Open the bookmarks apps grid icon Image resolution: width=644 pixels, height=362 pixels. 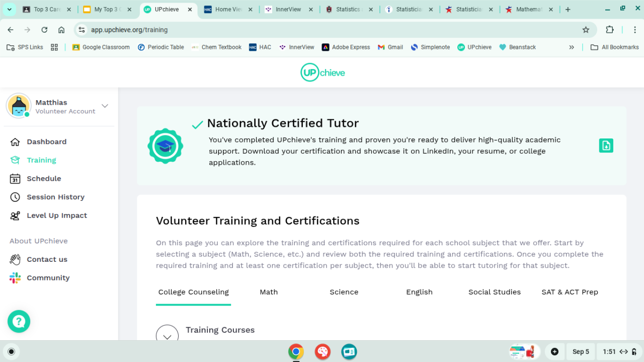click(54, 47)
